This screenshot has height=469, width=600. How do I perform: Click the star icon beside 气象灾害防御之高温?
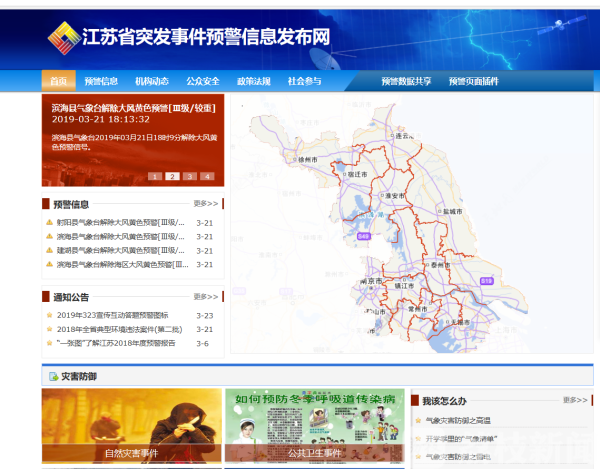418,421
